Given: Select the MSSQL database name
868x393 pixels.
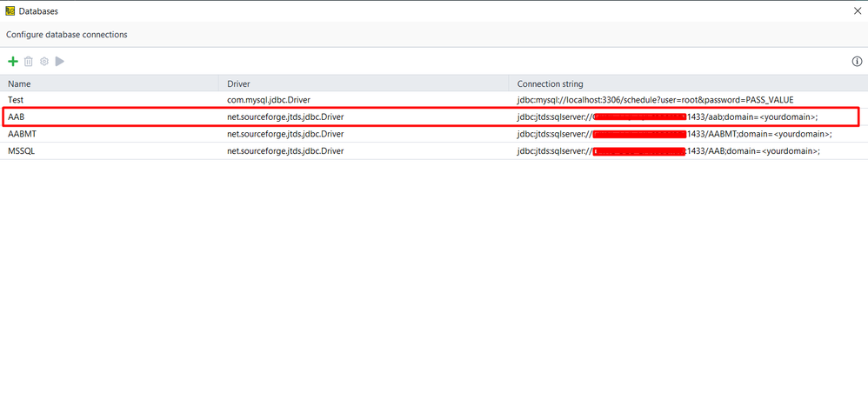Looking at the screenshot, I should tap(22, 150).
